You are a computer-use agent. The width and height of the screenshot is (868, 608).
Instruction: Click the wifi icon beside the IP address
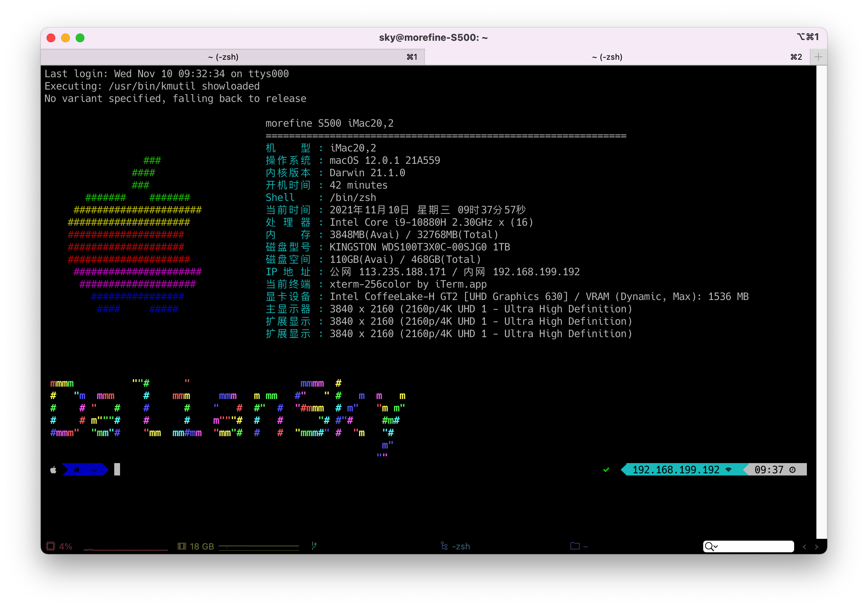[729, 470]
